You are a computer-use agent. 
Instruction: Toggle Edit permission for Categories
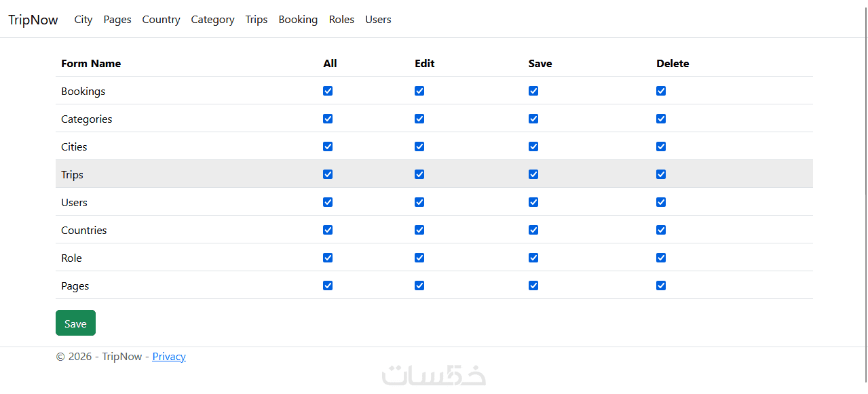pos(419,119)
